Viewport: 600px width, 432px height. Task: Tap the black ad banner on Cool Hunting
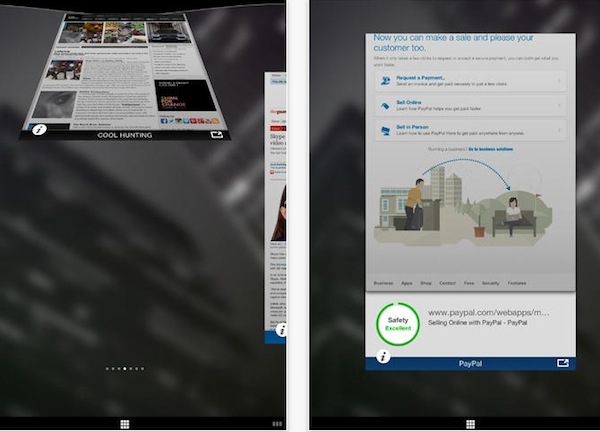[184, 95]
